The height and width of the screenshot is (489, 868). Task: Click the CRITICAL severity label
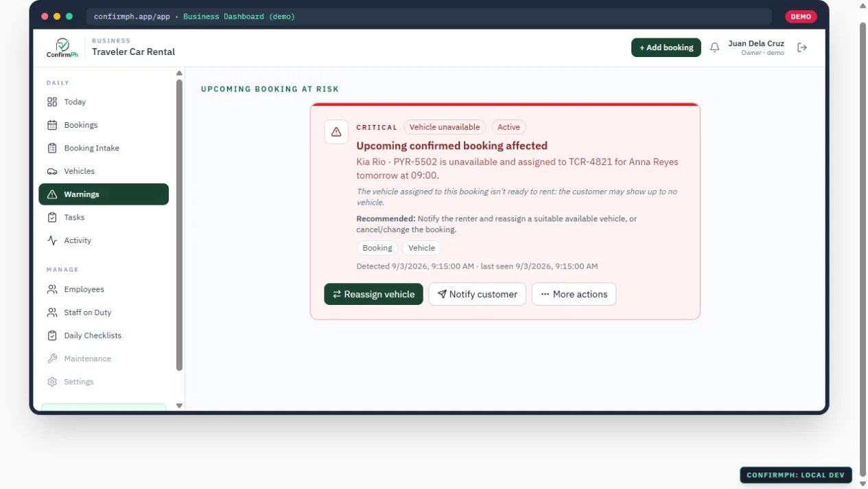(x=377, y=128)
